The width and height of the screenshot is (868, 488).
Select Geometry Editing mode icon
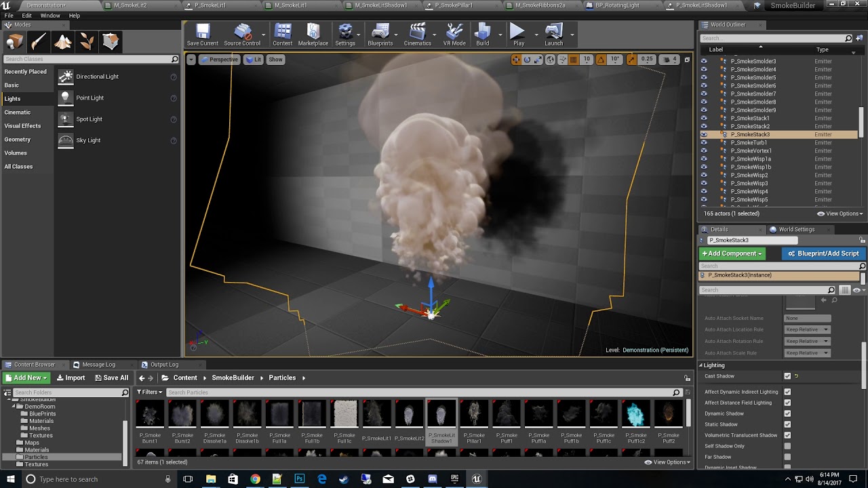(111, 42)
